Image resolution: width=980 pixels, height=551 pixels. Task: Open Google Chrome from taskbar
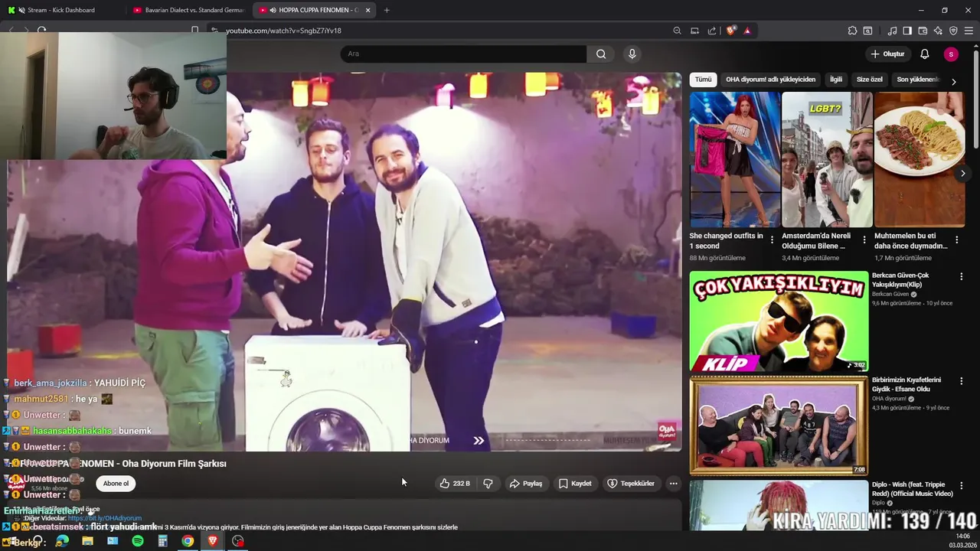pos(188,541)
